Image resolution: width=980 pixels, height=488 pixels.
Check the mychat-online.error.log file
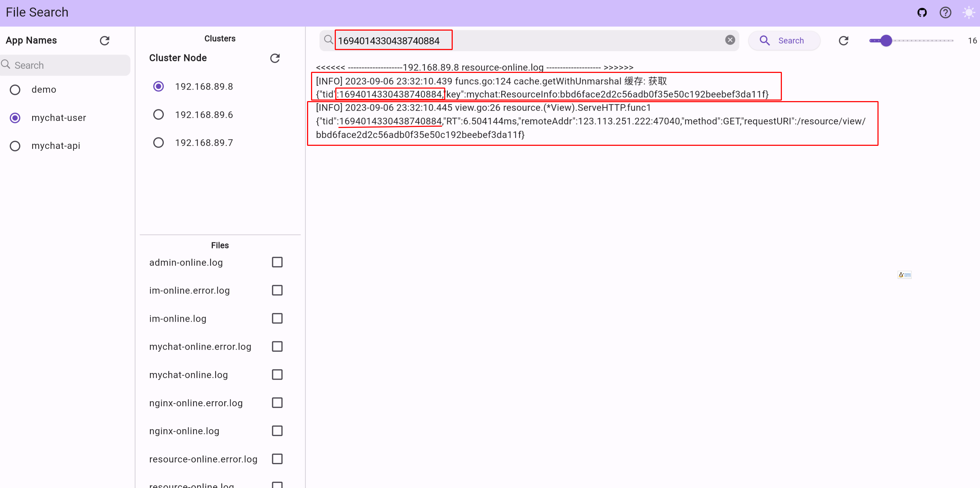[277, 346]
